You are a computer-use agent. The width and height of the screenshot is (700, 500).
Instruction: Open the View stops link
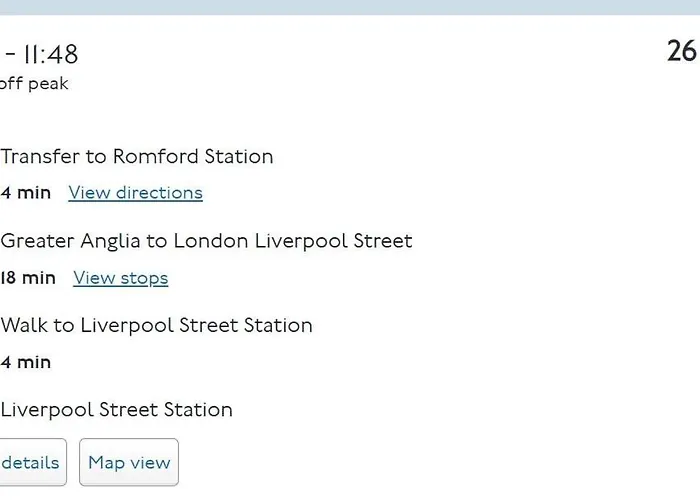[x=121, y=278]
